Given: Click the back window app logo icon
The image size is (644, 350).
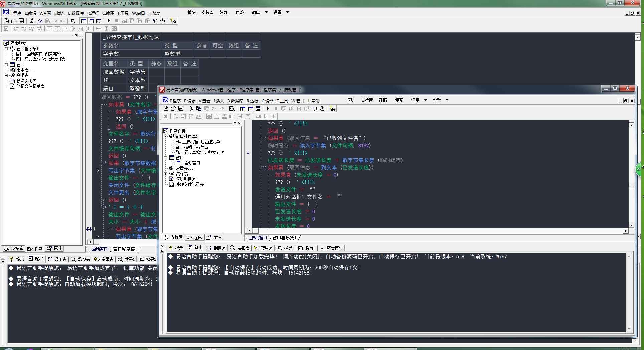Looking at the screenshot, I should click(x=6, y=12).
